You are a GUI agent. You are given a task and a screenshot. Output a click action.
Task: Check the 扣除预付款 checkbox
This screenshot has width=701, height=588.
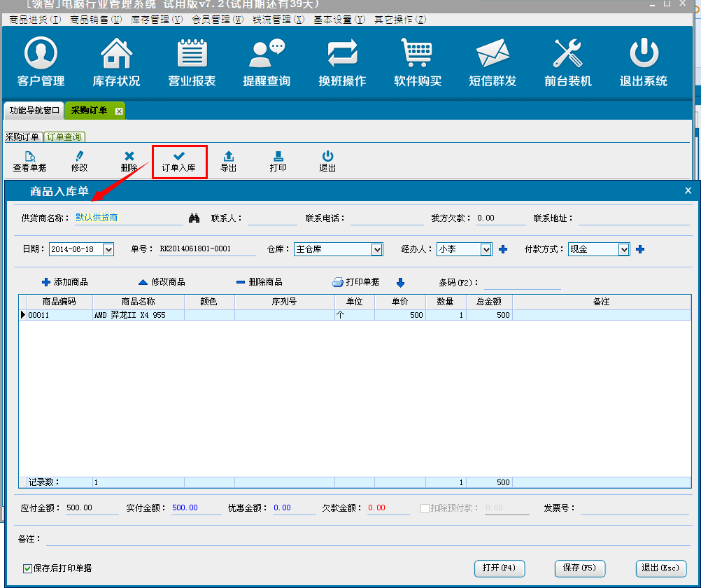point(425,508)
